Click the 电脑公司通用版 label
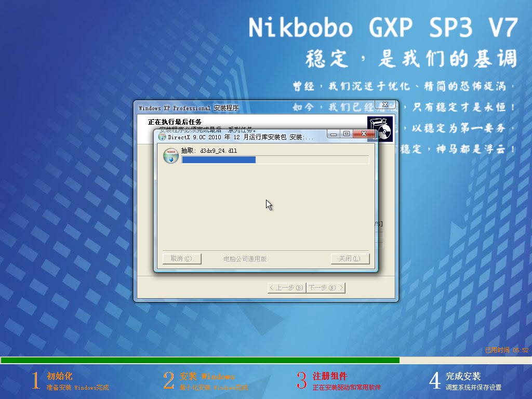Screen dimensions: 532x399 [245, 259]
